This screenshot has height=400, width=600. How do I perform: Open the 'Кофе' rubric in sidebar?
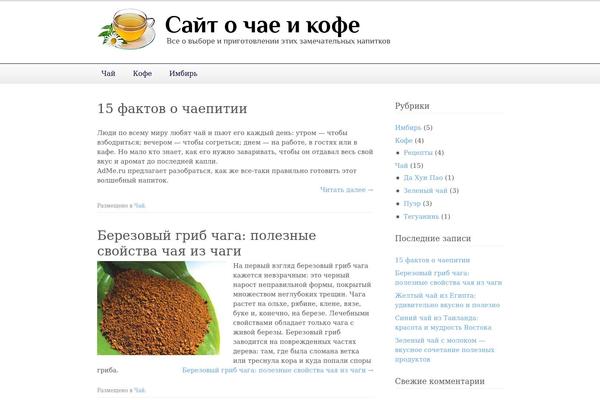[x=404, y=140]
